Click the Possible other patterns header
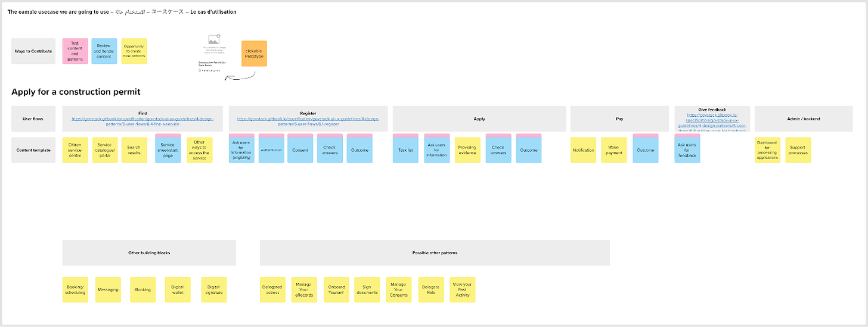The image size is (868, 327). pyautogui.click(x=435, y=253)
